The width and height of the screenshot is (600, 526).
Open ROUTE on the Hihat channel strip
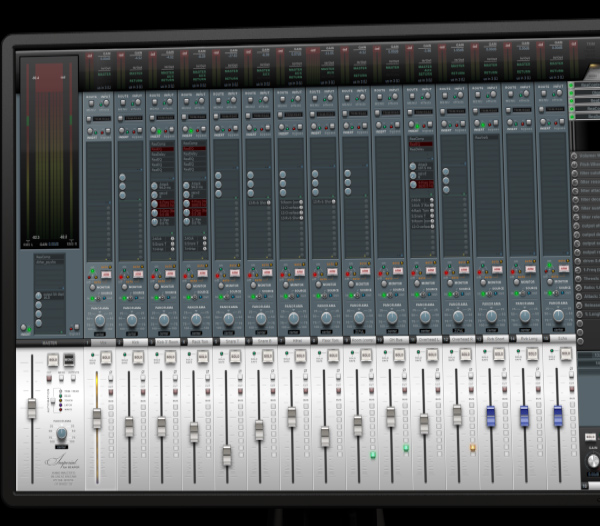click(282, 100)
